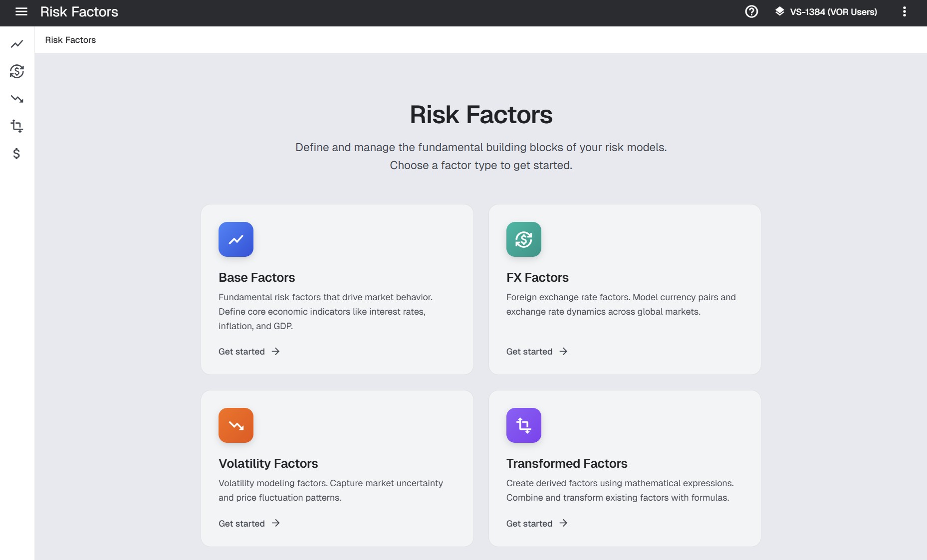Click Get started under Transformed Factors
The height and width of the screenshot is (560, 927).
click(537, 524)
